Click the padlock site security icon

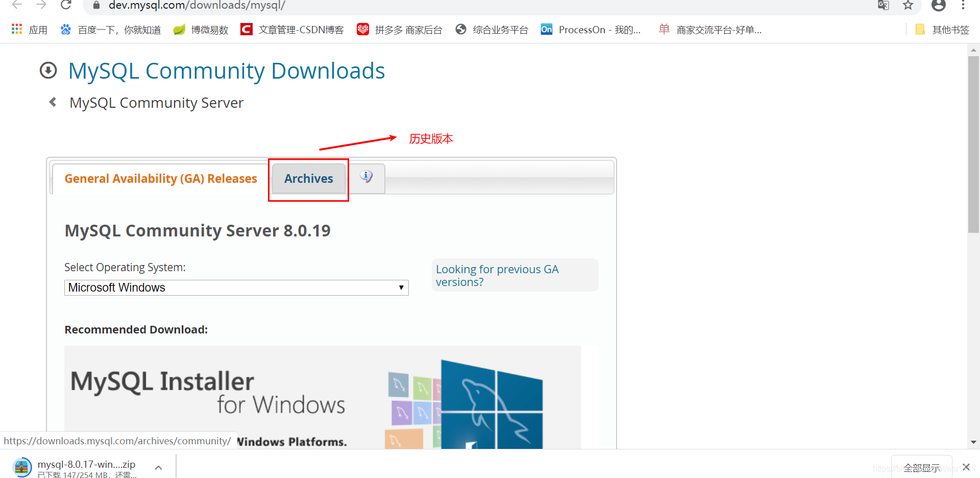(96, 6)
